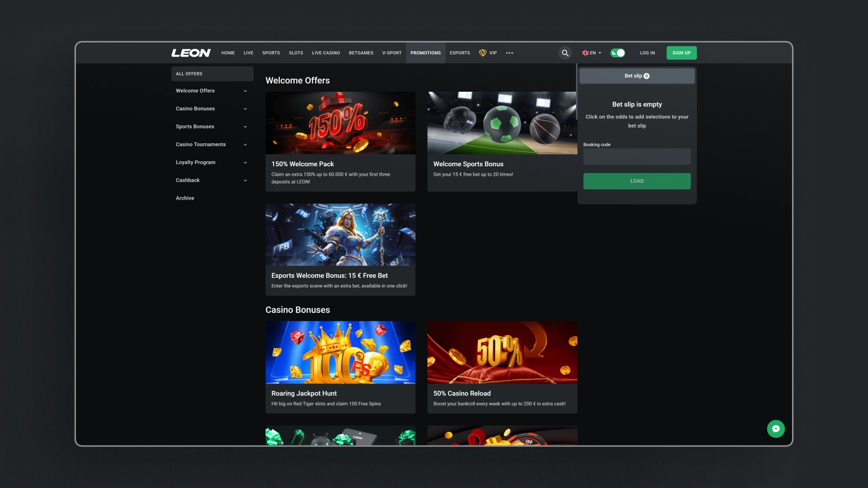The width and height of the screenshot is (868, 488).
Task: Click 'Get your 15 € free bet' description
Action: click(473, 174)
